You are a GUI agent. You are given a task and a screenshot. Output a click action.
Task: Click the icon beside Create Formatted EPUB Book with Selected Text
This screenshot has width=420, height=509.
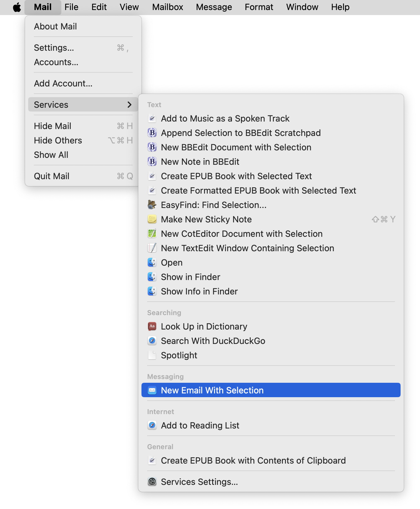pos(152,190)
